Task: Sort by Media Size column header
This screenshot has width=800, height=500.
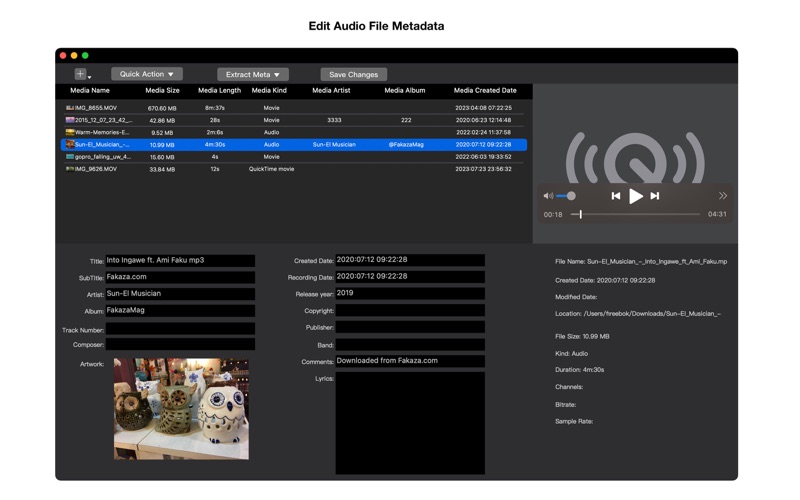Action: pyautogui.click(x=162, y=90)
